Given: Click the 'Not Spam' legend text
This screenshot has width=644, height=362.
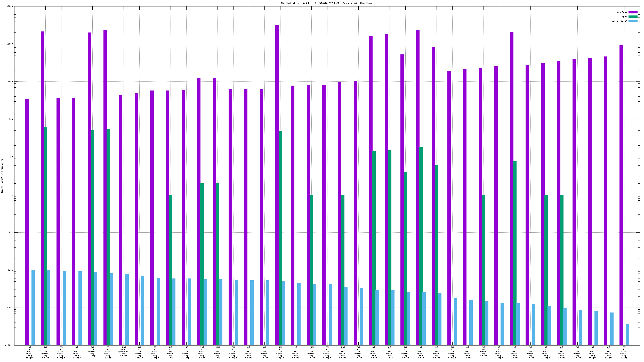Looking at the screenshot, I should [x=622, y=12].
